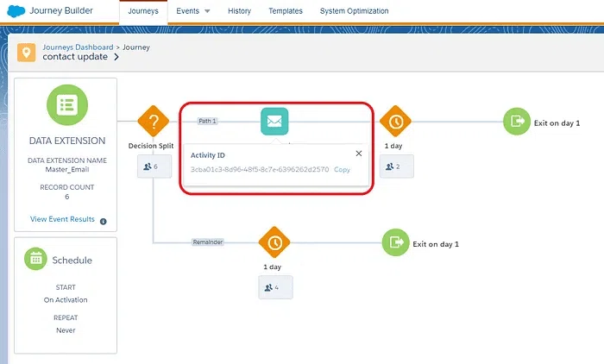Click the DATA EXTENSION title
604x364 pixels.
point(67,141)
